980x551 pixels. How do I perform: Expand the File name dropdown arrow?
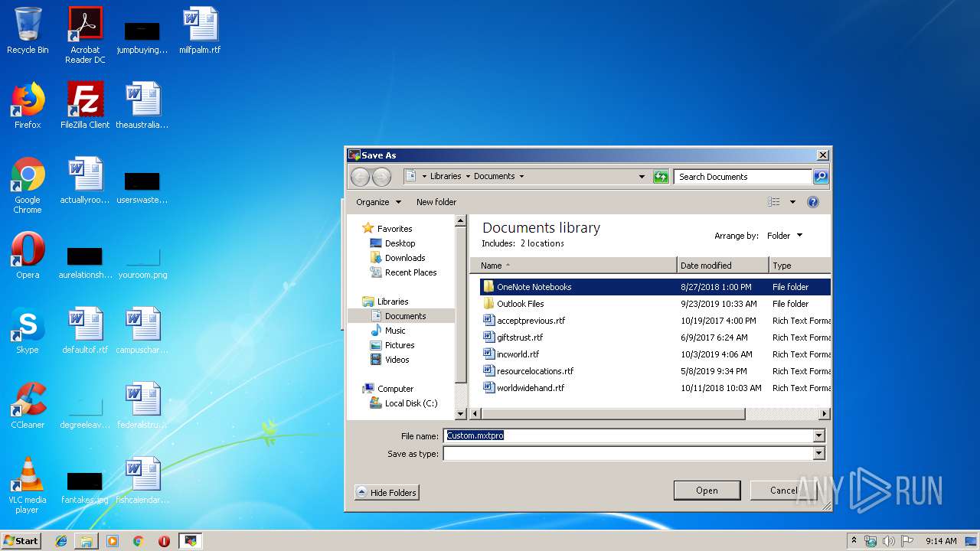(818, 435)
